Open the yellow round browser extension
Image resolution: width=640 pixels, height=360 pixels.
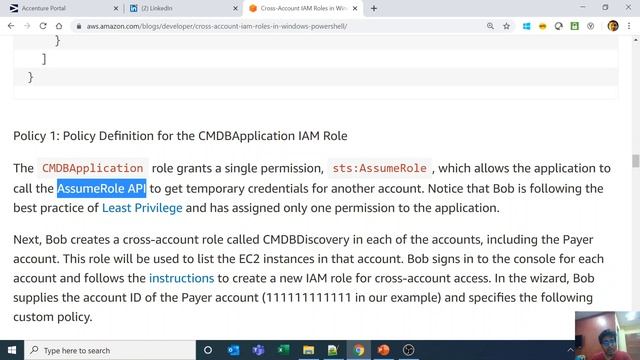(x=542, y=26)
